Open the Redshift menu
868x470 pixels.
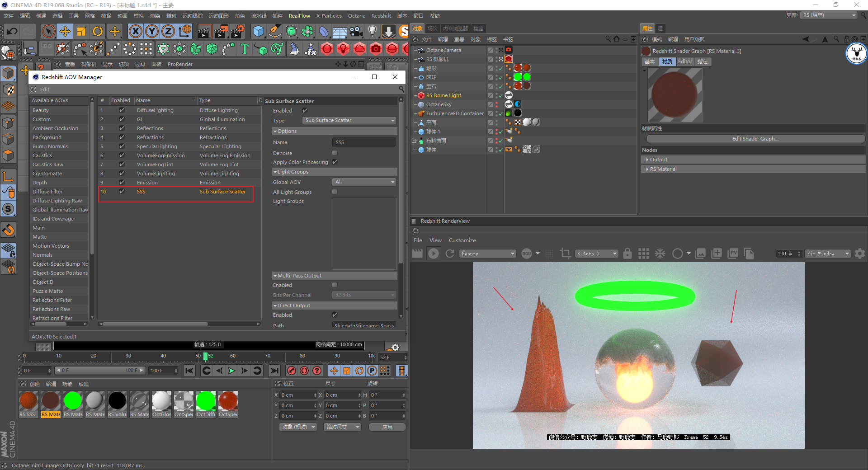[x=381, y=16]
